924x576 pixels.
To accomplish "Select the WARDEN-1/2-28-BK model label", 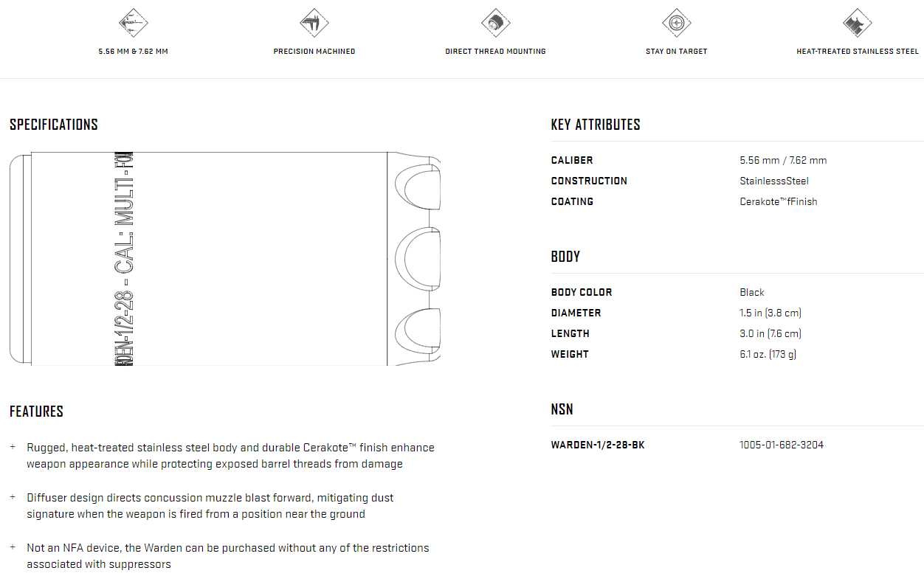I will tap(598, 445).
